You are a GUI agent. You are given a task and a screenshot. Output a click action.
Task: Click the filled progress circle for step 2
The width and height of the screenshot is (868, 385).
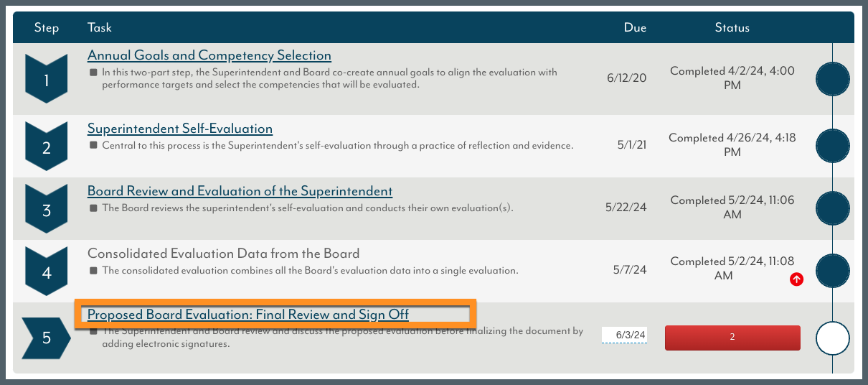[833, 146]
